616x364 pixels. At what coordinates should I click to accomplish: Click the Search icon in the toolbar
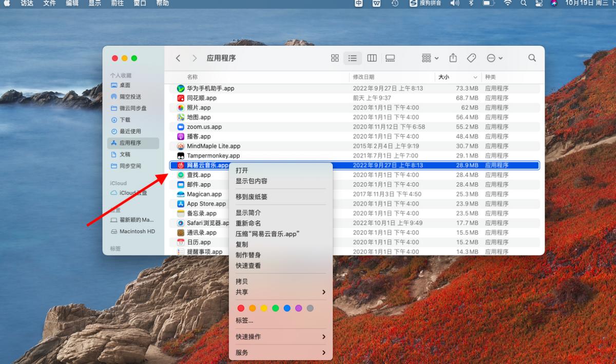point(532,58)
